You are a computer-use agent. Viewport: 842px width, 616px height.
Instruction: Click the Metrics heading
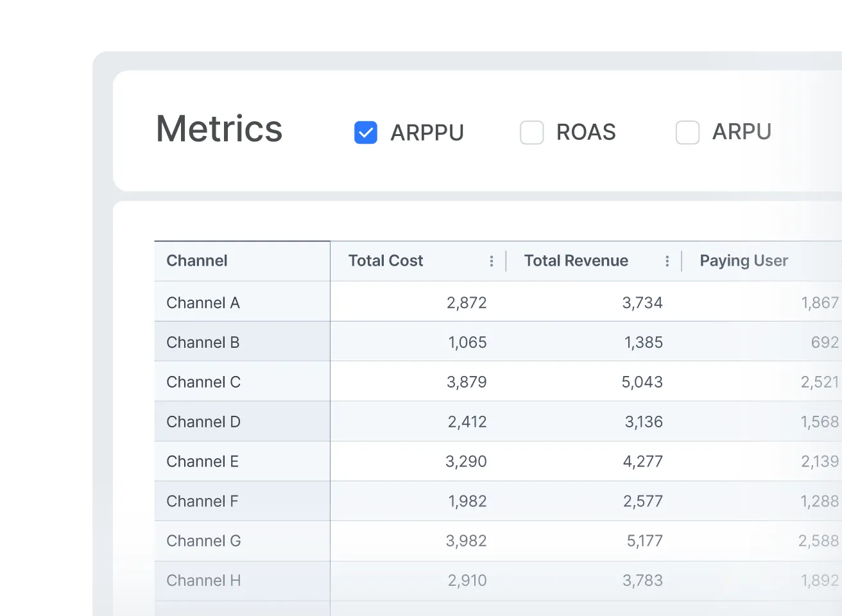(x=219, y=130)
